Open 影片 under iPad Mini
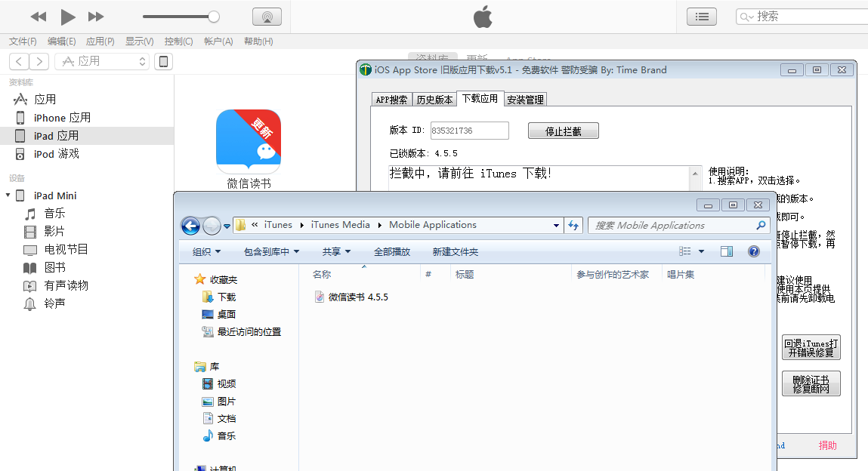This screenshot has width=868, height=471. (54, 232)
